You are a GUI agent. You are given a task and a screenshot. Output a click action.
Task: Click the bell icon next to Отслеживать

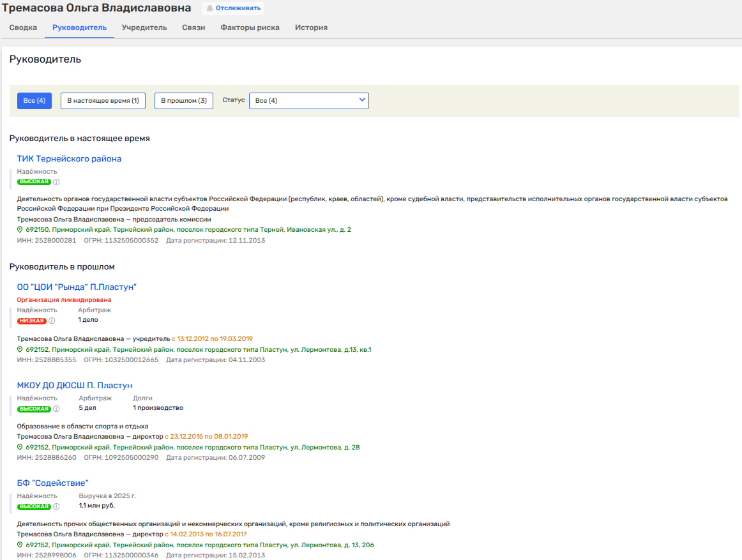209,8
